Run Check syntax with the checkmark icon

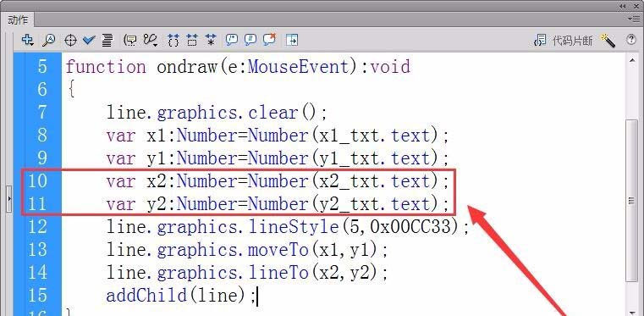(88, 40)
